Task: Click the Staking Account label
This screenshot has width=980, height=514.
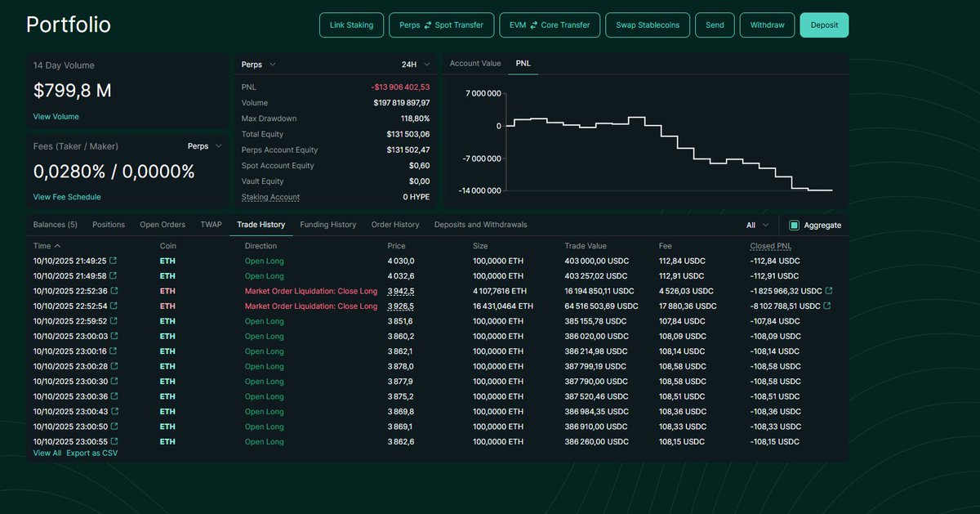Action: (270, 197)
